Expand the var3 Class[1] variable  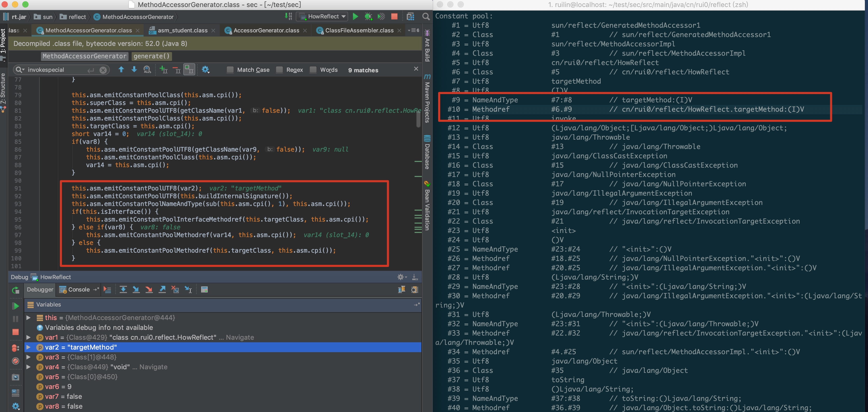tap(29, 357)
